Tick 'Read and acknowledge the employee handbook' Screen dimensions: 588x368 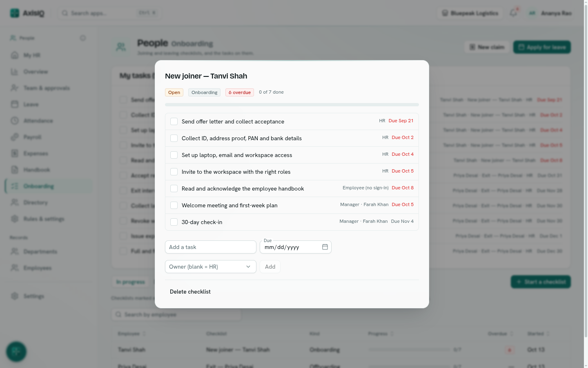point(174,188)
